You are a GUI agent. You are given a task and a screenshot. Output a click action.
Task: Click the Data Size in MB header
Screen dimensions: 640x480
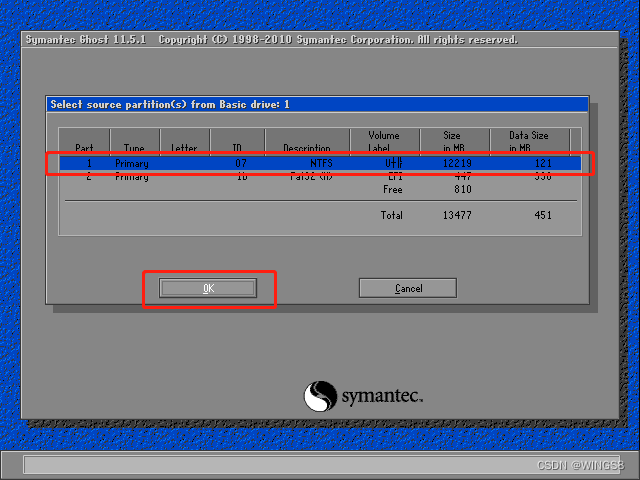tap(529, 142)
